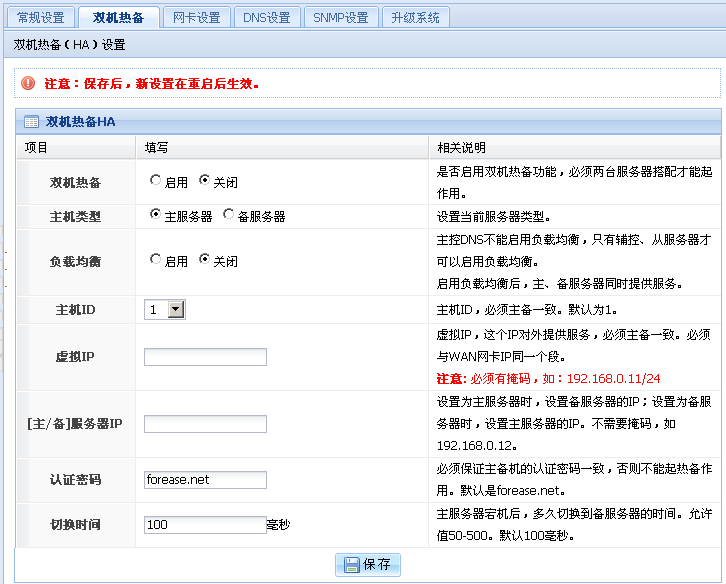726x584 pixels.
Task: Choose 备服务器 as host type
Action: [229, 214]
